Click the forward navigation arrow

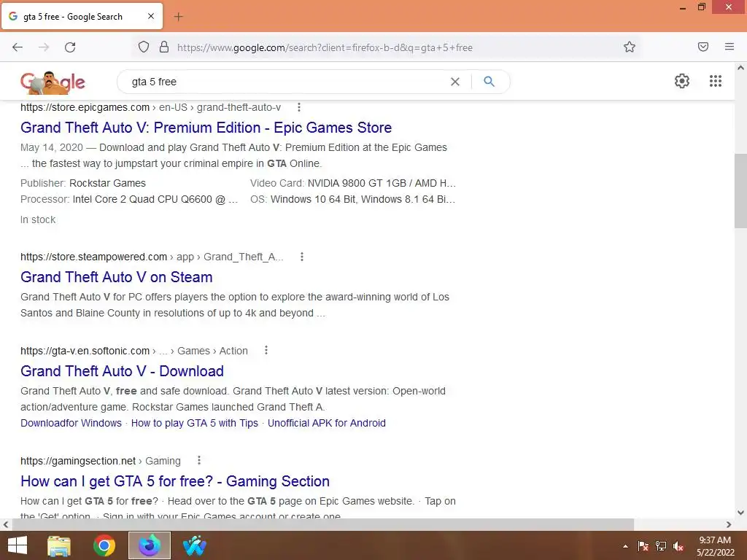(44, 47)
